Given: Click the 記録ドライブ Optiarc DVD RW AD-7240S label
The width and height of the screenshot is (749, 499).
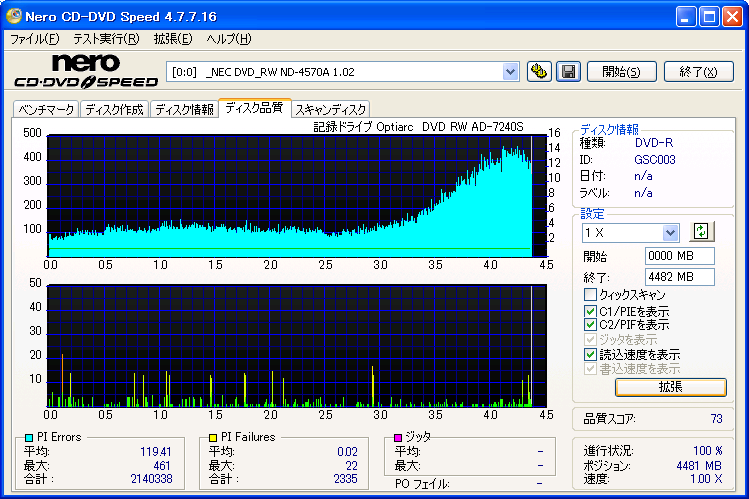Looking at the screenshot, I should coord(418,127).
